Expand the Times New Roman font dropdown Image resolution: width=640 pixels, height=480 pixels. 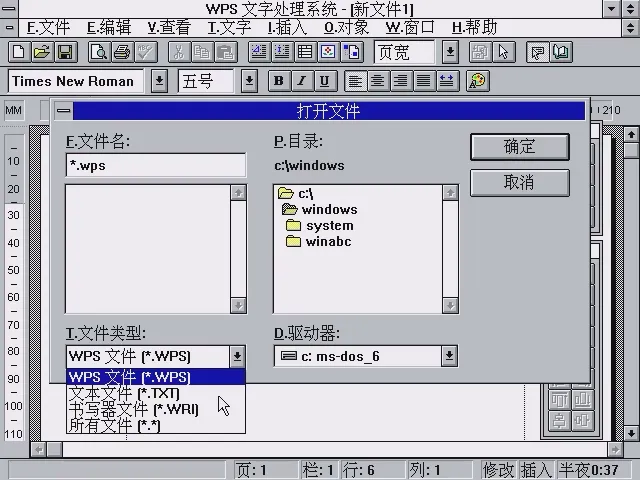tap(160, 81)
